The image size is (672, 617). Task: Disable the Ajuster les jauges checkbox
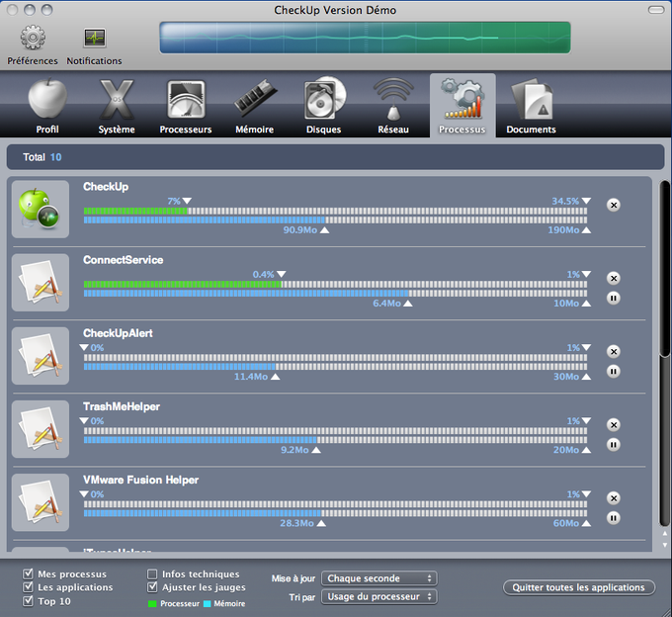(x=152, y=587)
